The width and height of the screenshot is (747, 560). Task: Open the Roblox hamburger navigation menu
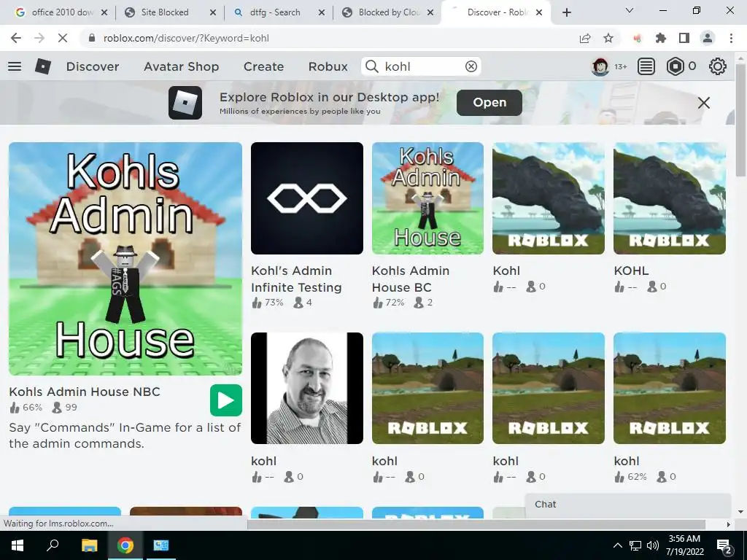[15, 66]
